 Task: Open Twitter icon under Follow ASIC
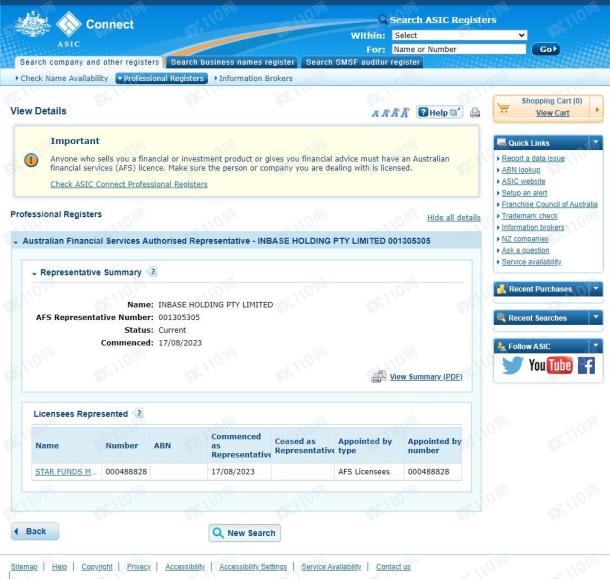tap(512, 365)
